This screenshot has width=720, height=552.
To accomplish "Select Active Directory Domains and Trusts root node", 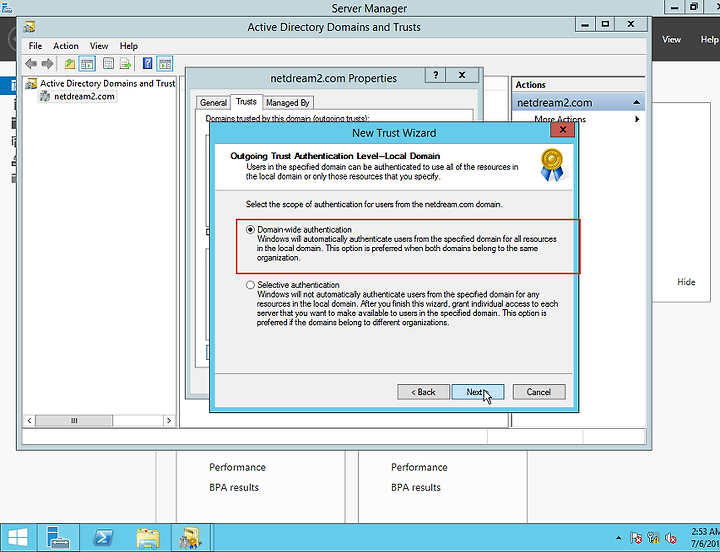I will pos(107,84).
